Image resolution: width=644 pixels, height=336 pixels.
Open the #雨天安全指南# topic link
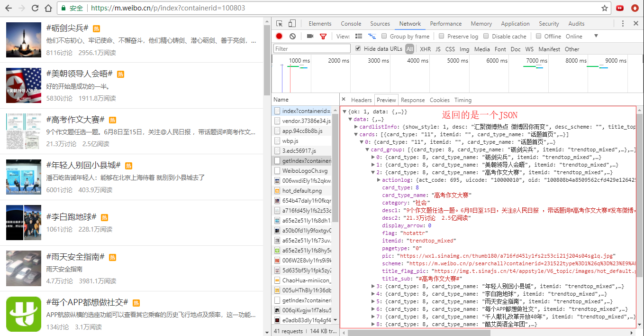pyautogui.click(x=75, y=257)
